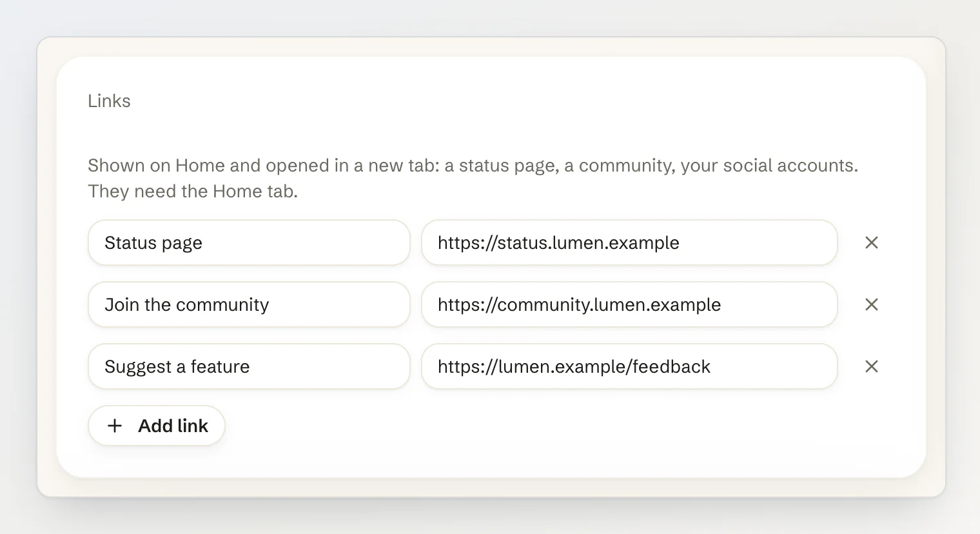
Task: Edit the Suggest a feature label field
Action: coord(249,366)
